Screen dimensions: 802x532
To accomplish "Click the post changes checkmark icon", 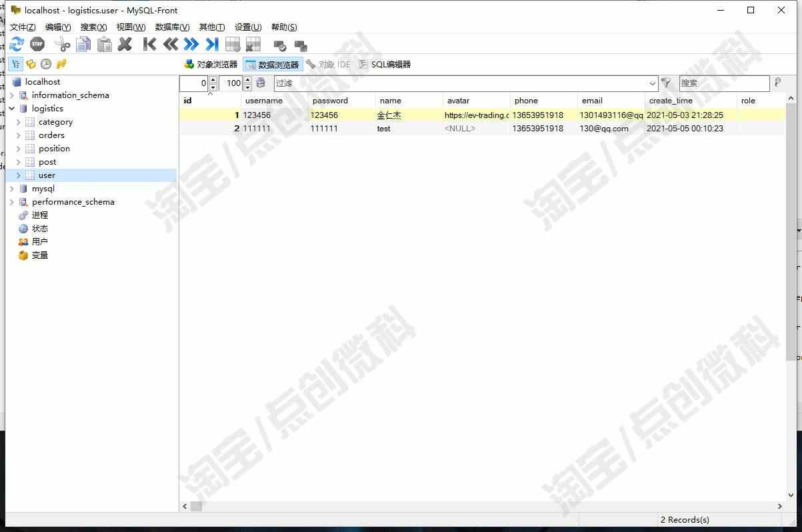I will click(280, 46).
